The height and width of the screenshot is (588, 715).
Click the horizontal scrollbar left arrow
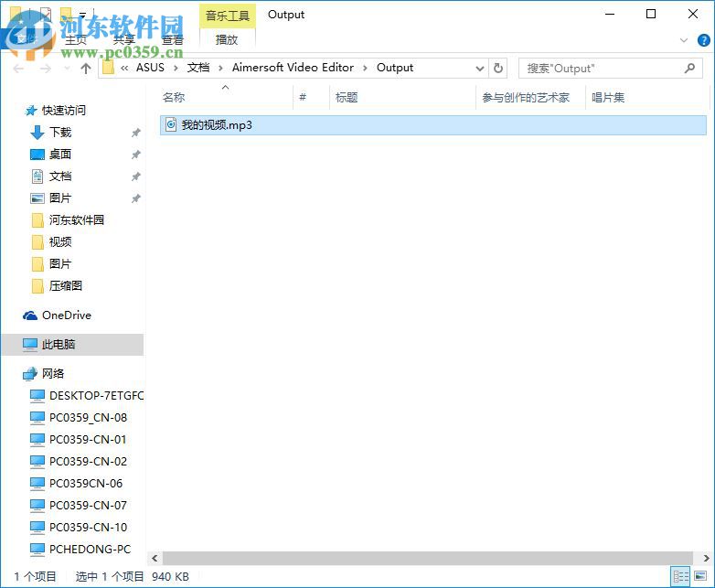[155, 558]
